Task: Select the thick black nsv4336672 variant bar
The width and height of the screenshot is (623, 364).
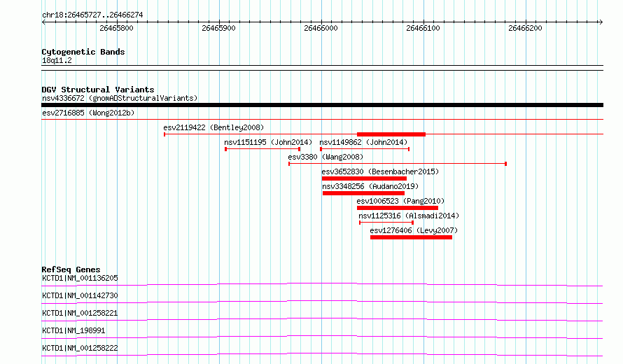Action: (x=322, y=105)
